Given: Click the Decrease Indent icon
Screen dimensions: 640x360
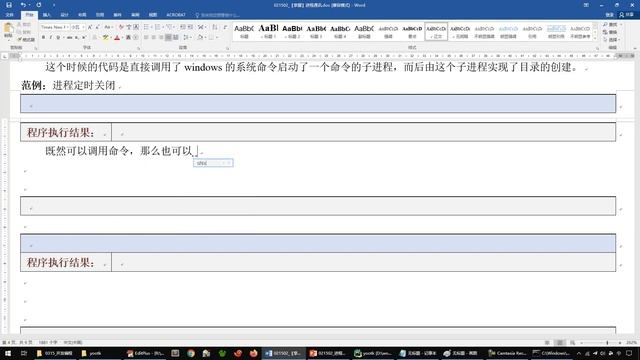Looking at the screenshot, I should click(182, 27).
